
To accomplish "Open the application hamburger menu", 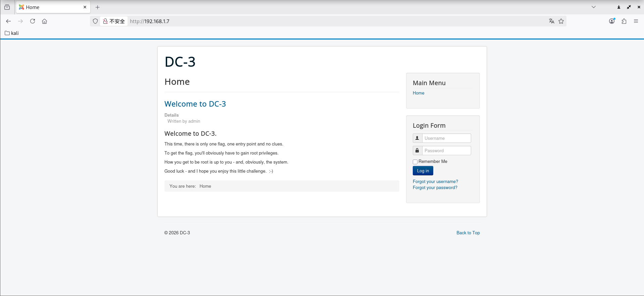I will [636, 21].
